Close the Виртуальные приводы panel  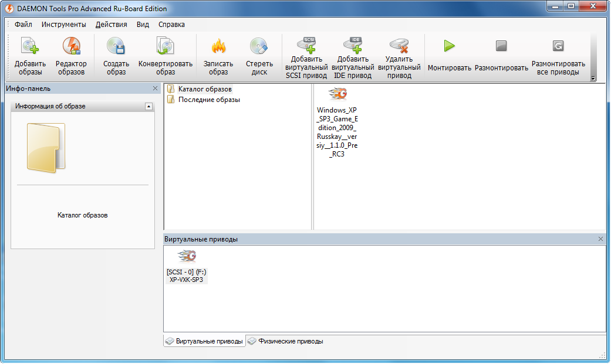600,239
